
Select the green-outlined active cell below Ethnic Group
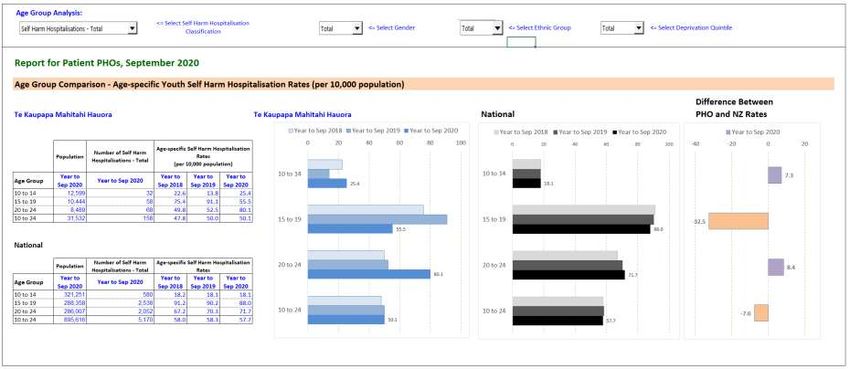tap(521, 42)
